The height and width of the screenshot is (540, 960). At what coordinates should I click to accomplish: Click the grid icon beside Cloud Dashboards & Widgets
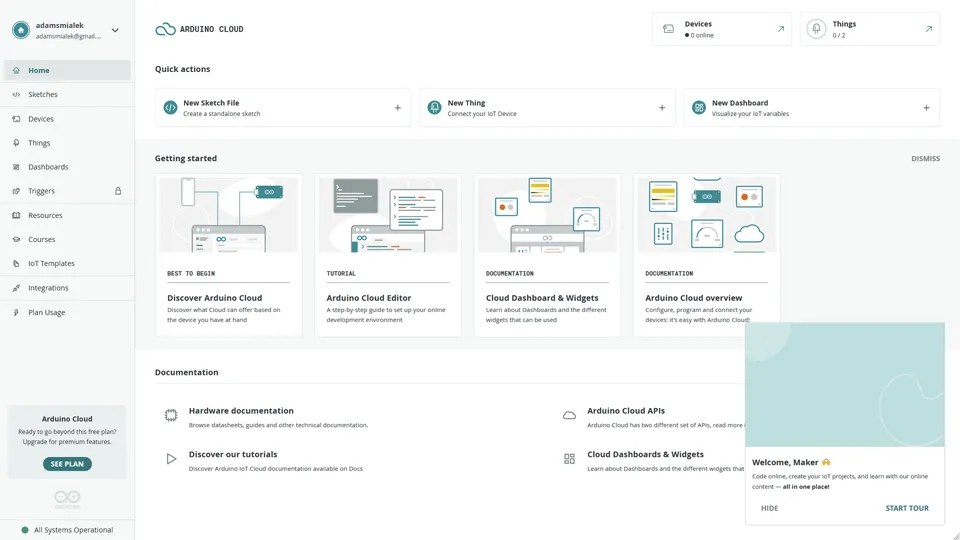click(569, 459)
